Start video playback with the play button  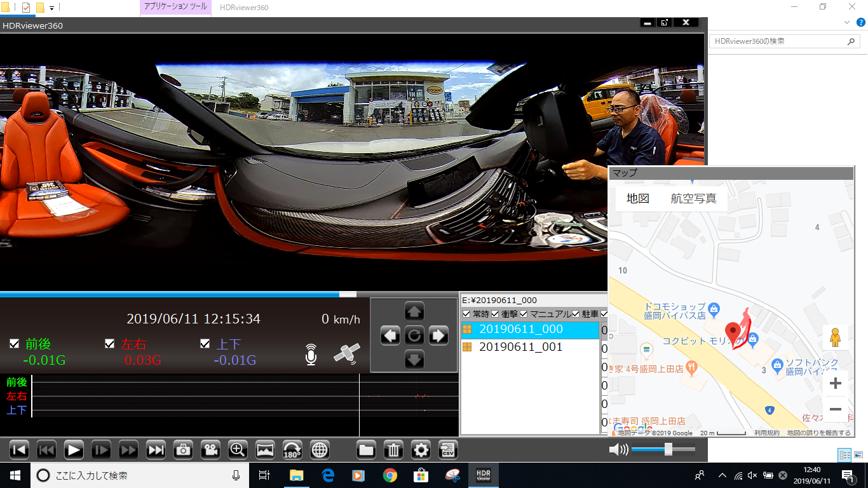point(74,450)
